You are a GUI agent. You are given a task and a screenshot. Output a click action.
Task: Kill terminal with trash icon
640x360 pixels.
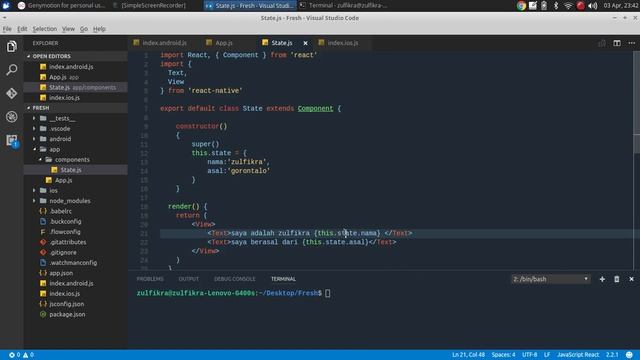pyautogui.click(x=617, y=279)
